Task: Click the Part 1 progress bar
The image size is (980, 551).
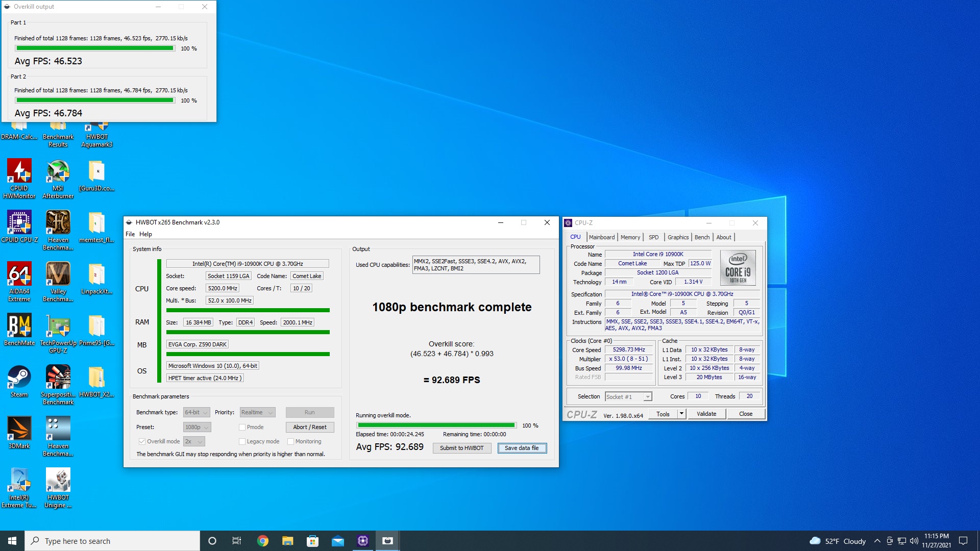Action: 95,48
